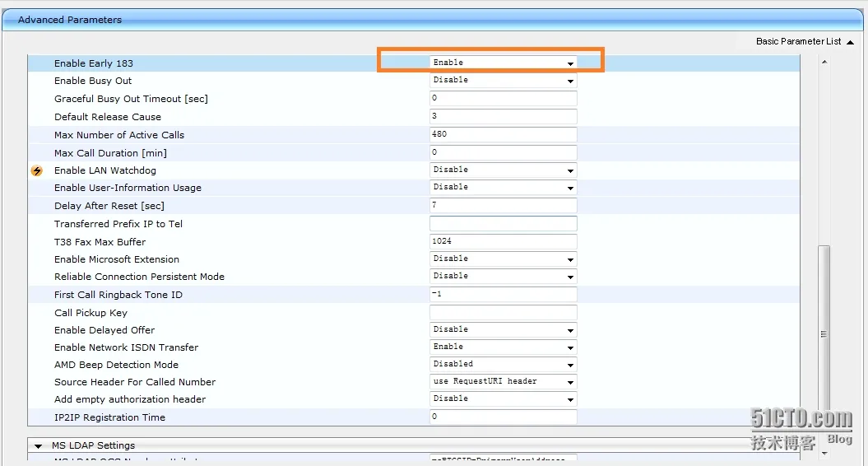Click the Enable LAN Watchdog label

(105, 170)
